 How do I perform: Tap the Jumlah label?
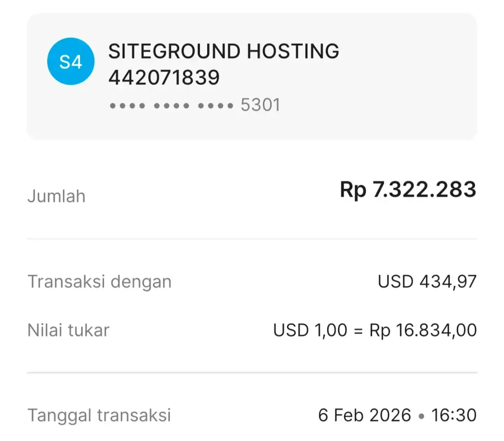56,196
